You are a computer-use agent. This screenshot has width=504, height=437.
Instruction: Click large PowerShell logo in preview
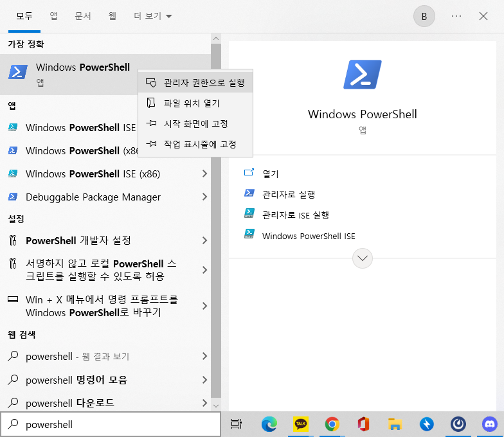[363, 75]
